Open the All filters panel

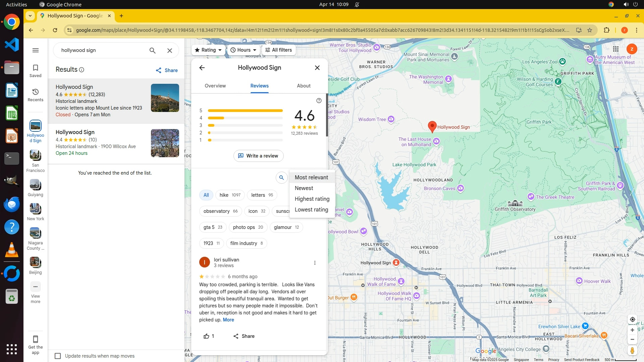coord(278,50)
